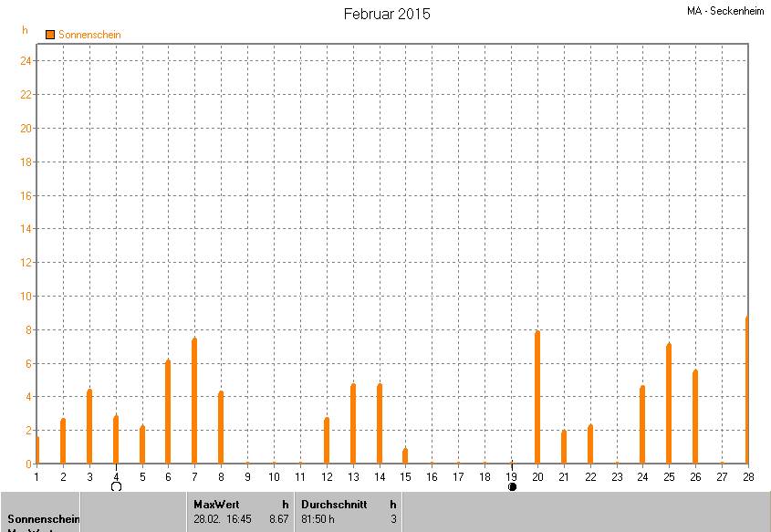Viewport: 771px width, 532px height.
Task: Click the 28.02. 16:45 max value date
Action: click(x=223, y=519)
